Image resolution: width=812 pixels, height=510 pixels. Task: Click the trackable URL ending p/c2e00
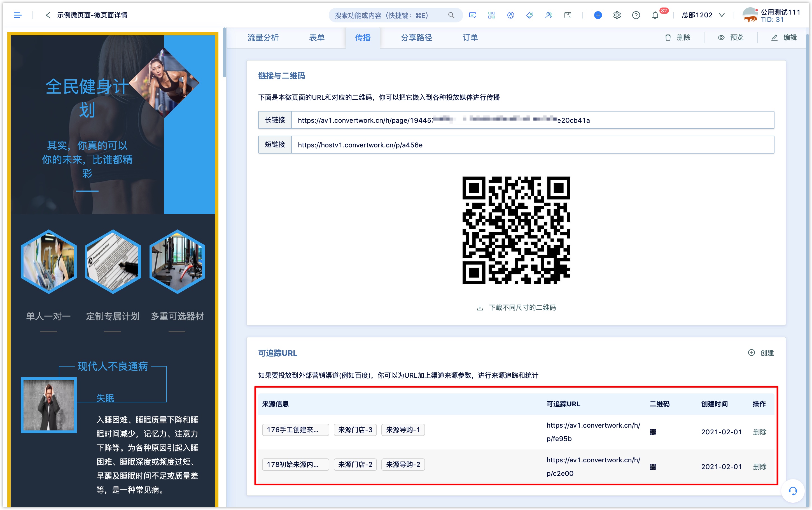[x=593, y=467]
